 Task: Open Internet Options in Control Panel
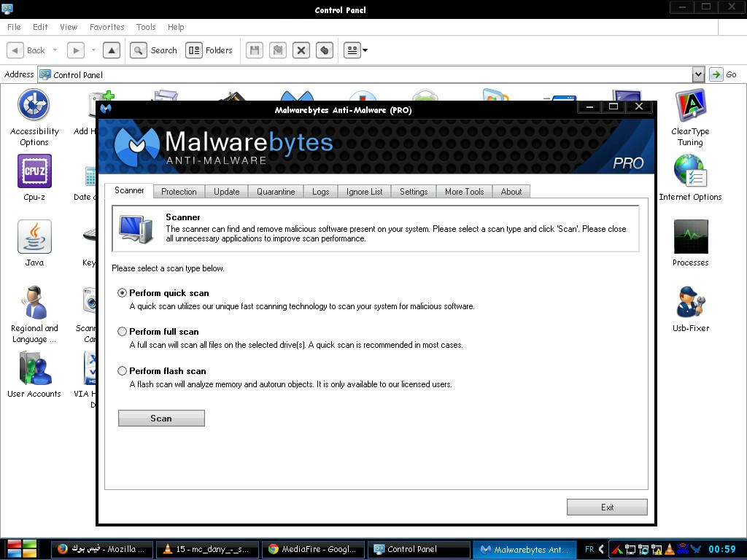[690, 177]
